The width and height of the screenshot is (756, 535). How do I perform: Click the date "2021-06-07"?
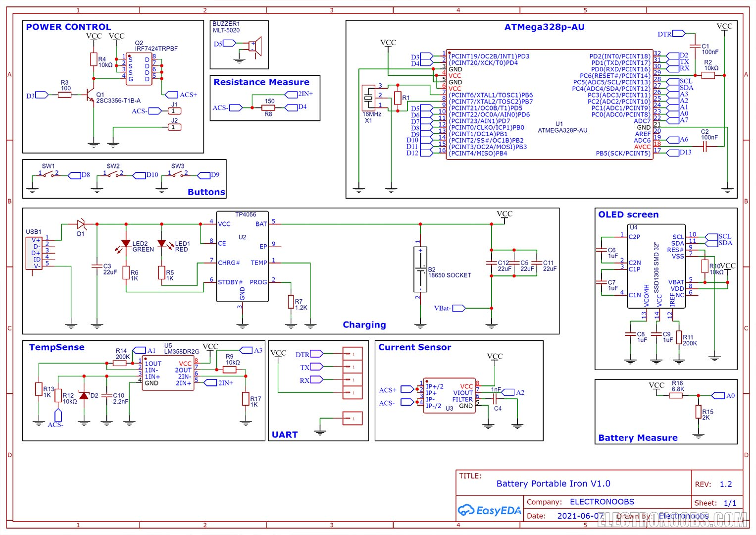[x=580, y=516]
